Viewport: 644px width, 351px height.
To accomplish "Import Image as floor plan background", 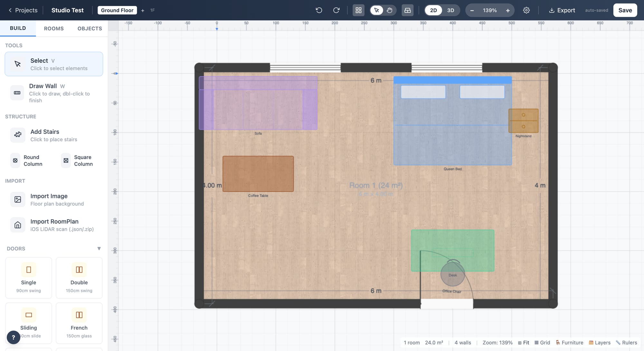I will click(x=54, y=200).
